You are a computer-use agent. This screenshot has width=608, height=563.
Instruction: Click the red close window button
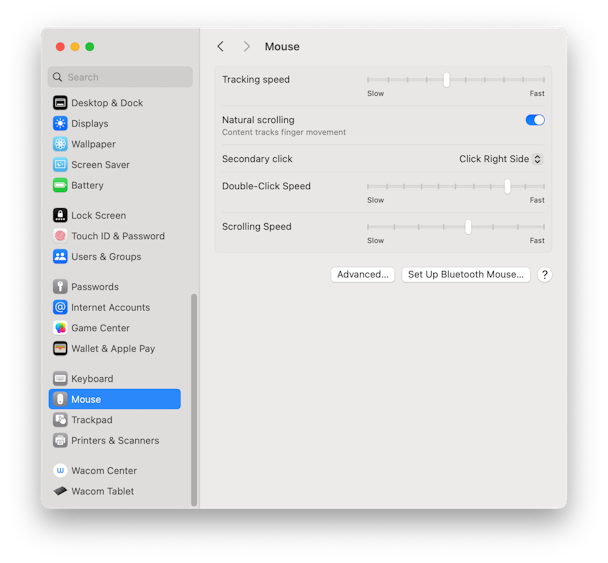(60, 47)
